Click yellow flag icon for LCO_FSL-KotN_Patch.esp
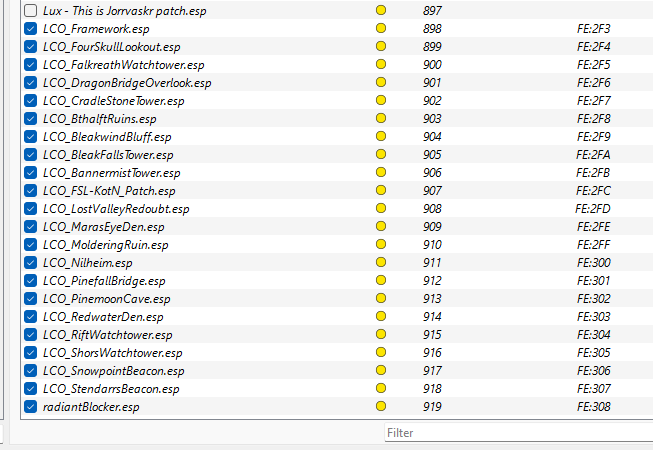The height and width of the screenshot is (450, 653). click(381, 190)
